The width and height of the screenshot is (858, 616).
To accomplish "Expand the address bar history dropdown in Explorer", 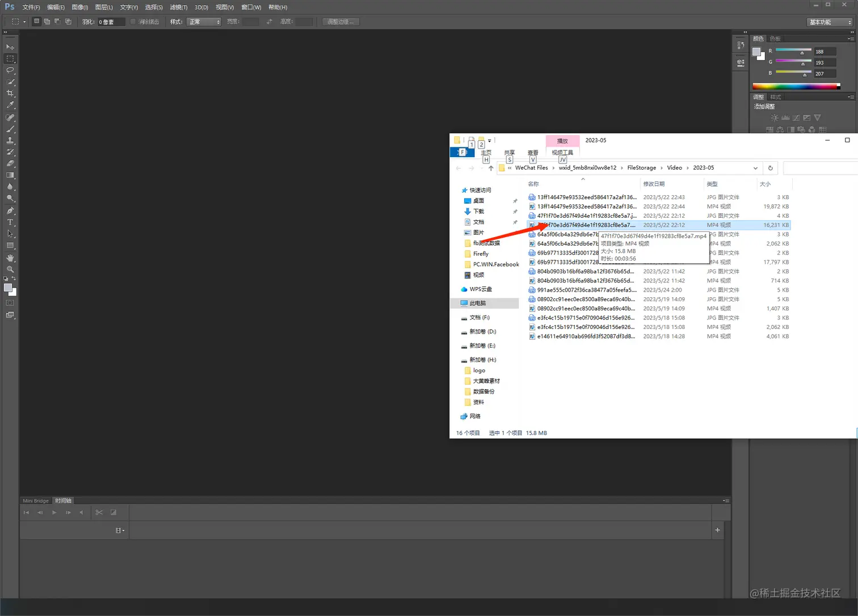I will [755, 168].
